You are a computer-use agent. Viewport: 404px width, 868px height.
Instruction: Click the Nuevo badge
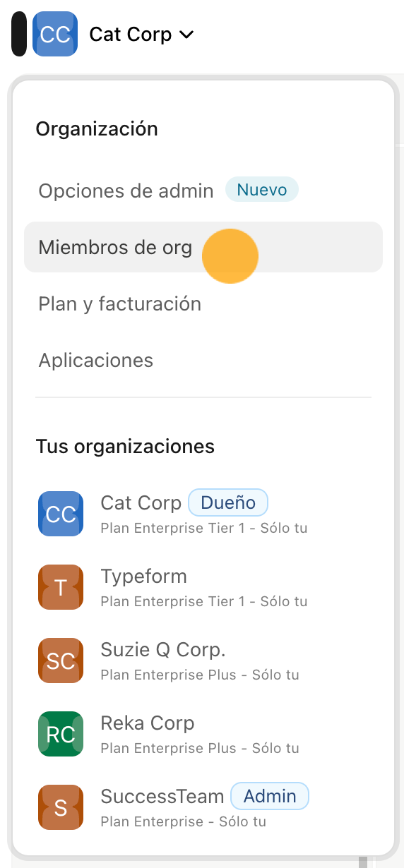[x=262, y=190]
